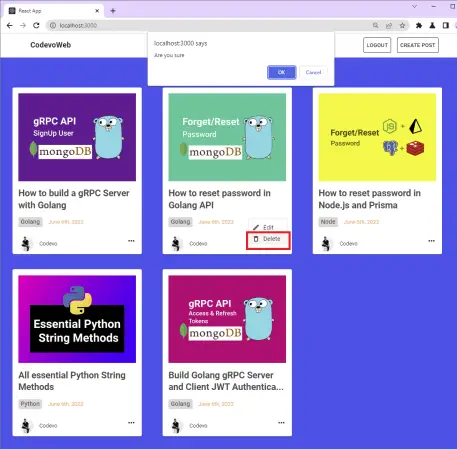Open the ellipsis menu on the JWT Authentication card

(281, 423)
